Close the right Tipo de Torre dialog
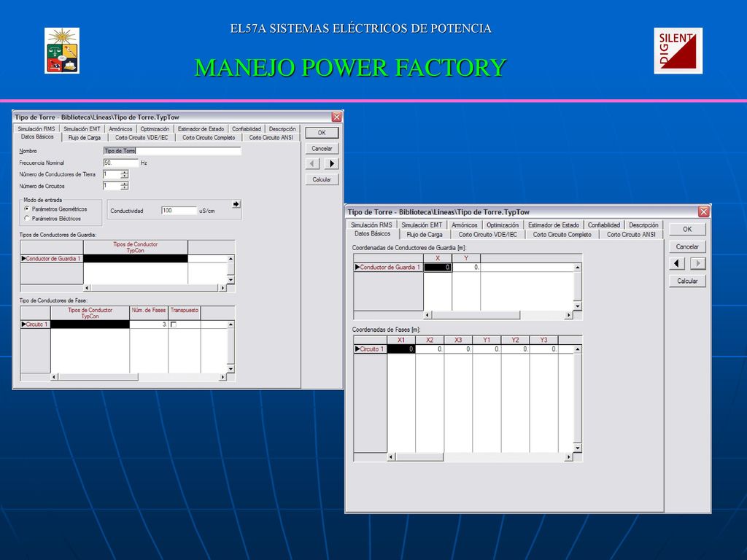The image size is (747, 560). click(x=704, y=212)
